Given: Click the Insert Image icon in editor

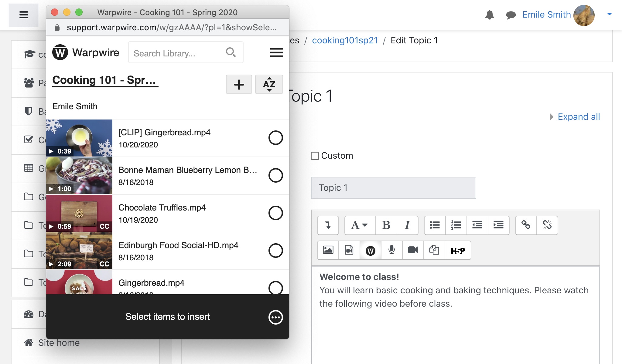Looking at the screenshot, I should (x=328, y=250).
